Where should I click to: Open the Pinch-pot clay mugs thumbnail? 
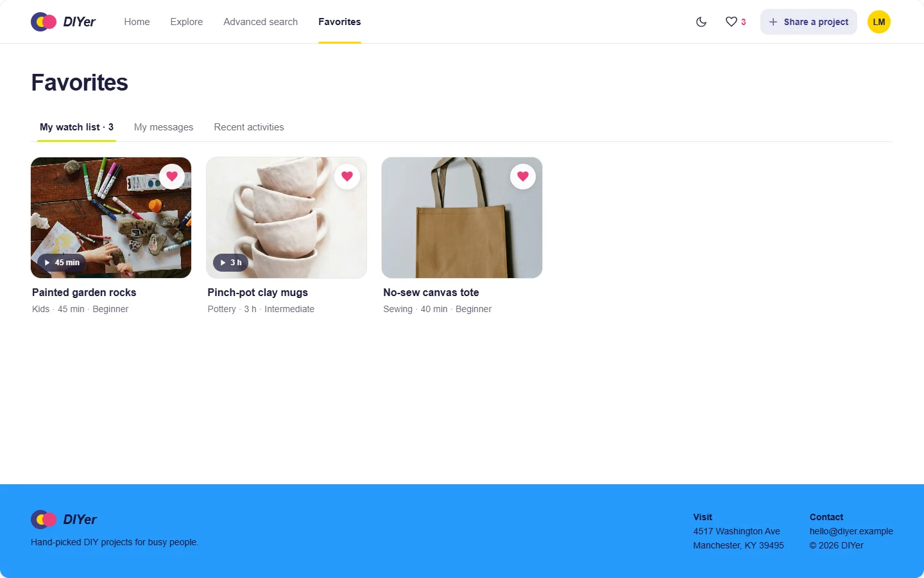click(x=286, y=218)
